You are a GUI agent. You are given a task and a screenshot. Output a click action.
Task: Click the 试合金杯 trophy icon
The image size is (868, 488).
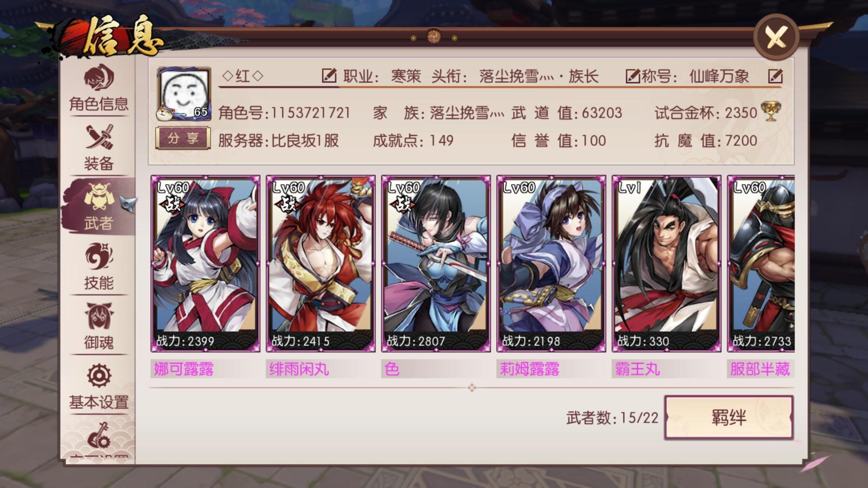[x=770, y=112]
